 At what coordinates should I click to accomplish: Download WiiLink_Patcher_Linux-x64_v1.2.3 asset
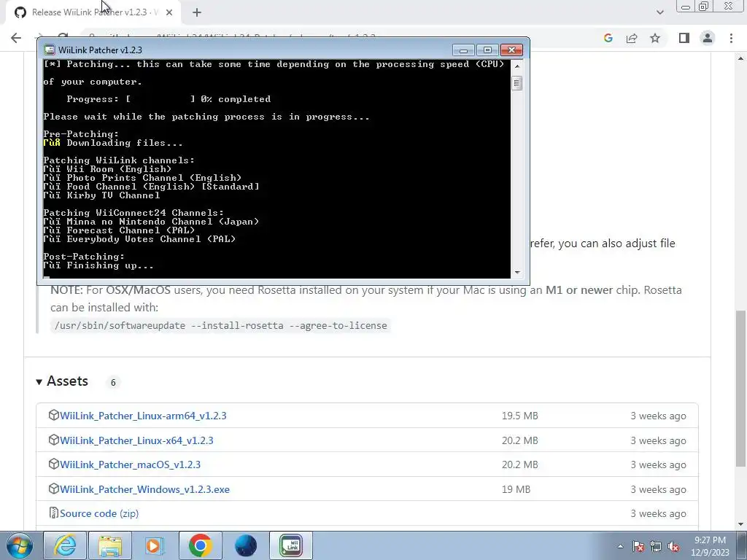coord(136,440)
